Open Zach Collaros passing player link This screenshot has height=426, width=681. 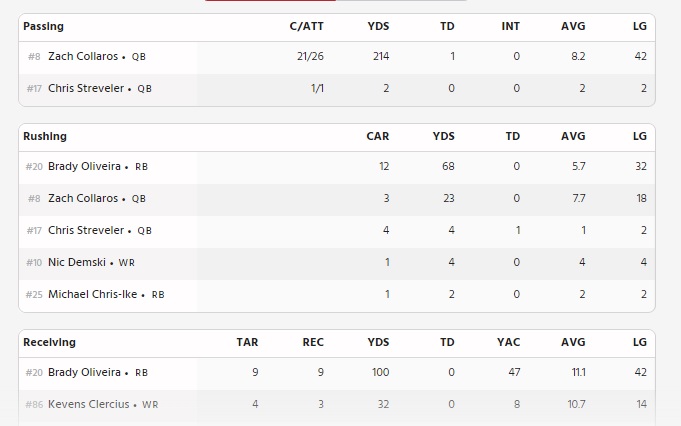coord(83,56)
